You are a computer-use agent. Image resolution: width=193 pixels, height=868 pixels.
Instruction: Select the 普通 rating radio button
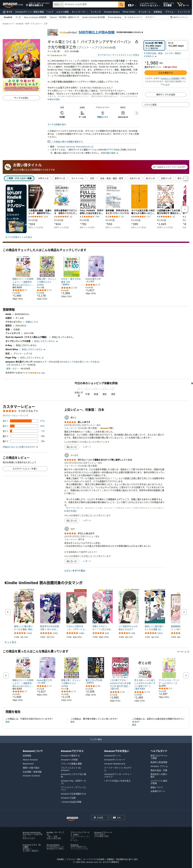[x=96, y=389]
